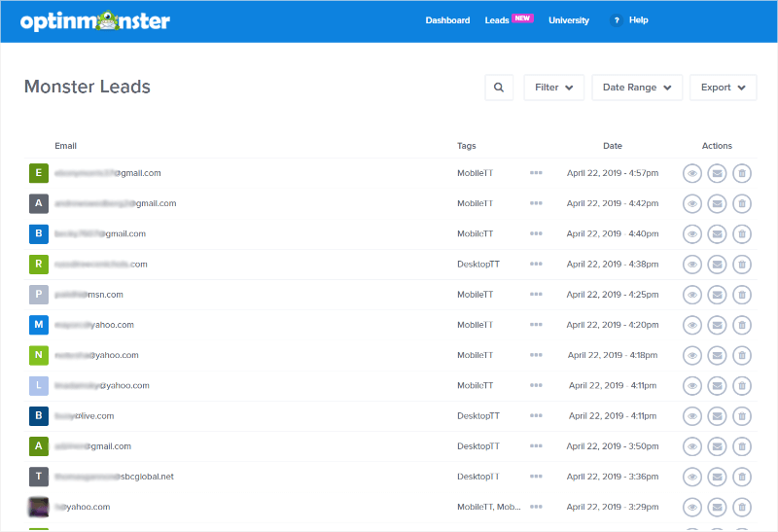Click the Email column header
Image resolution: width=778 pixels, height=532 pixels.
tap(65, 146)
